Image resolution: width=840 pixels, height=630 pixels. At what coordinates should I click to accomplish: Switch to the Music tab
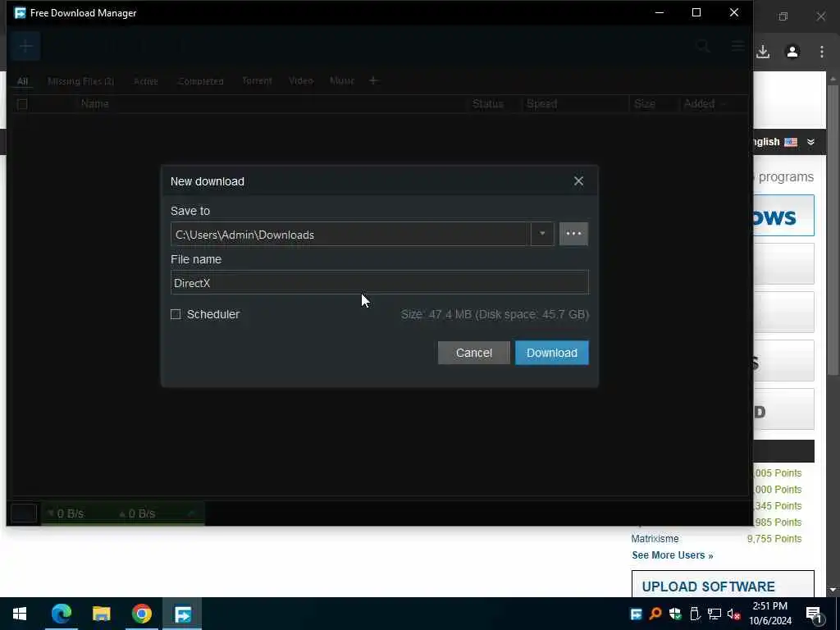point(342,80)
